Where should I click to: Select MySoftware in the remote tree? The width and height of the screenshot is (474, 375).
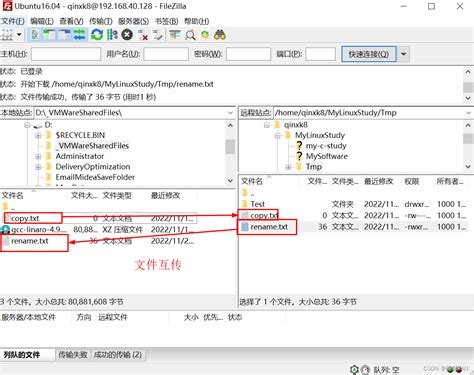(327, 156)
